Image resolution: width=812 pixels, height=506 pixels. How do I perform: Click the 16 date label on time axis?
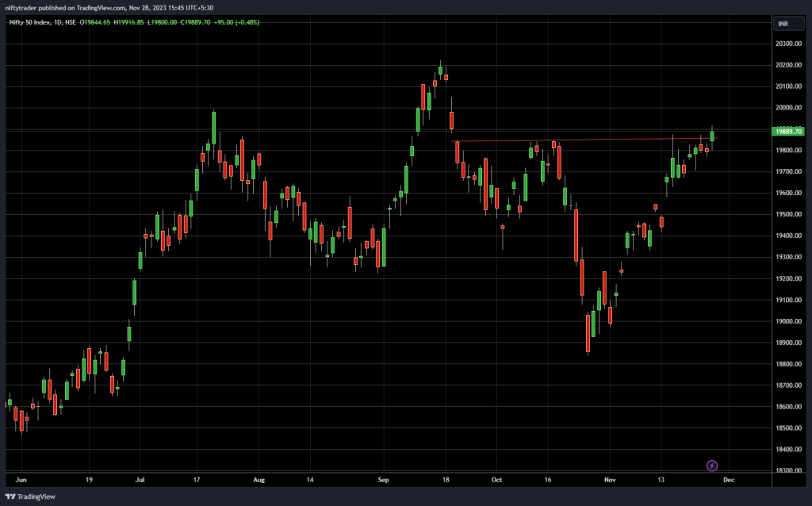click(x=548, y=480)
